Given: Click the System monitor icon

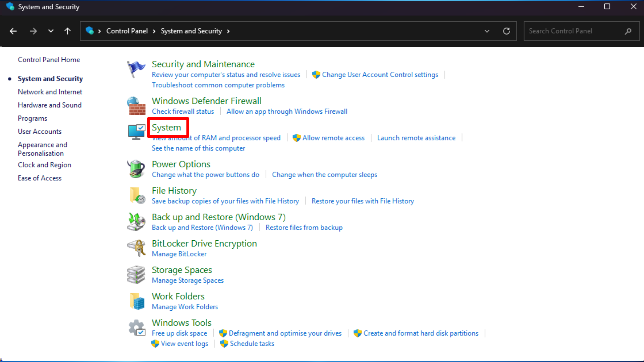Looking at the screenshot, I should (x=136, y=132).
